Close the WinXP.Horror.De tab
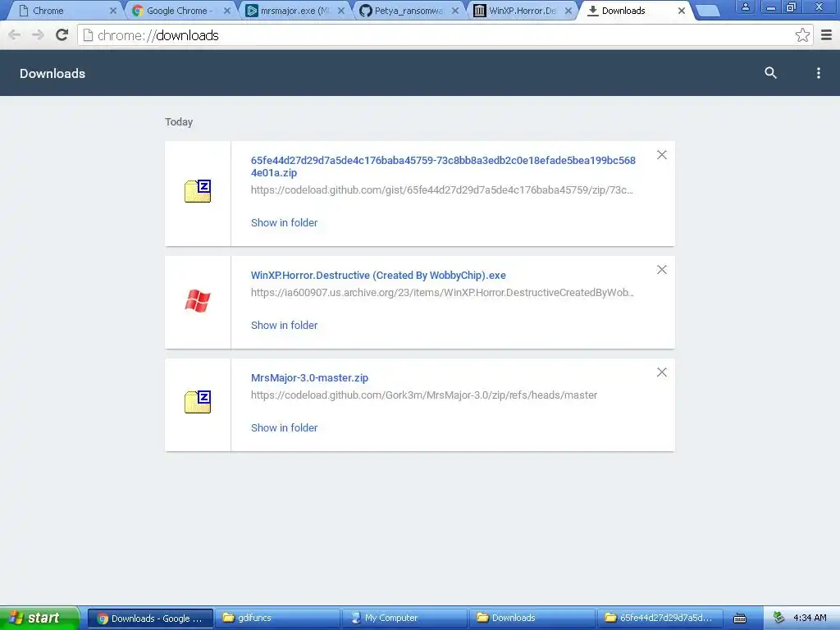 click(x=568, y=11)
